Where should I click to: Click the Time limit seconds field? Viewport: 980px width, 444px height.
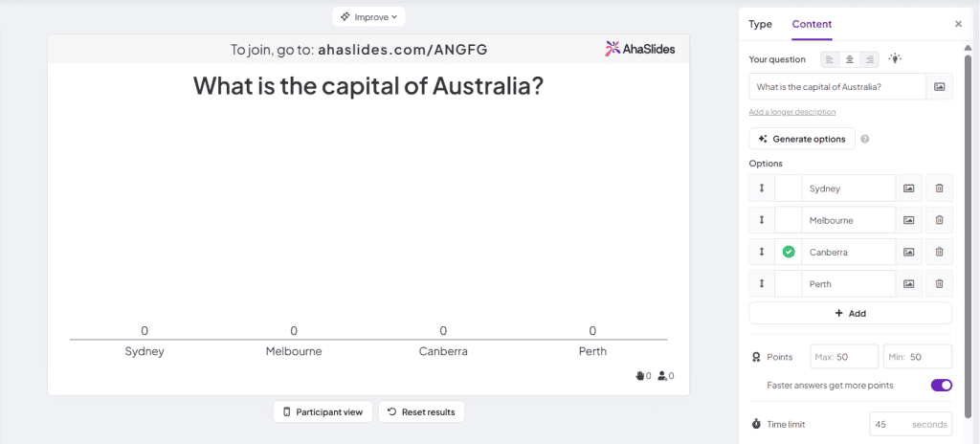pyautogui.click(x=911, y=424)
